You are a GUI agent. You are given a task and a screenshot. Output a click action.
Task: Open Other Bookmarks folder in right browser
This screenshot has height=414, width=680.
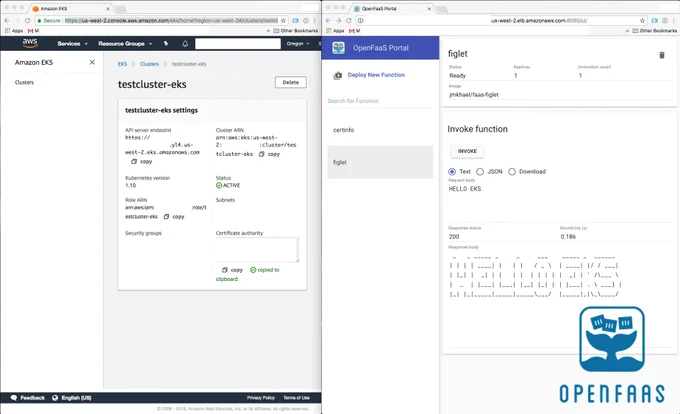[655, 31]
